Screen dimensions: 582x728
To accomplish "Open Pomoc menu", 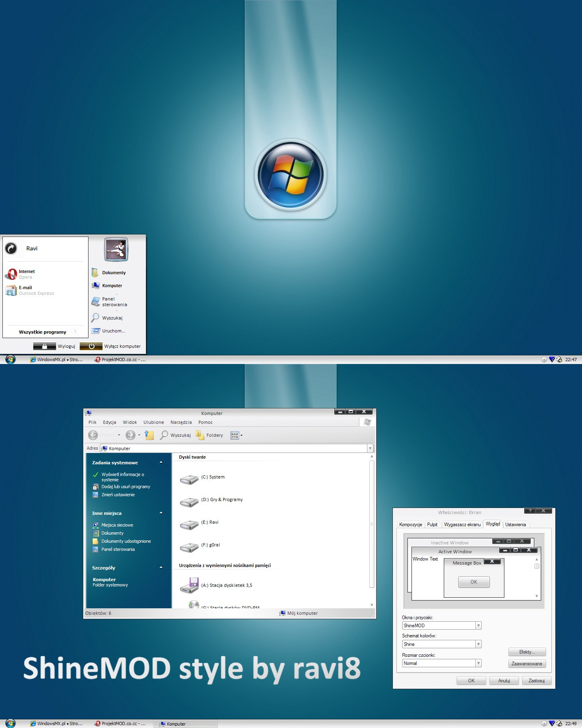I will [205, 422].
